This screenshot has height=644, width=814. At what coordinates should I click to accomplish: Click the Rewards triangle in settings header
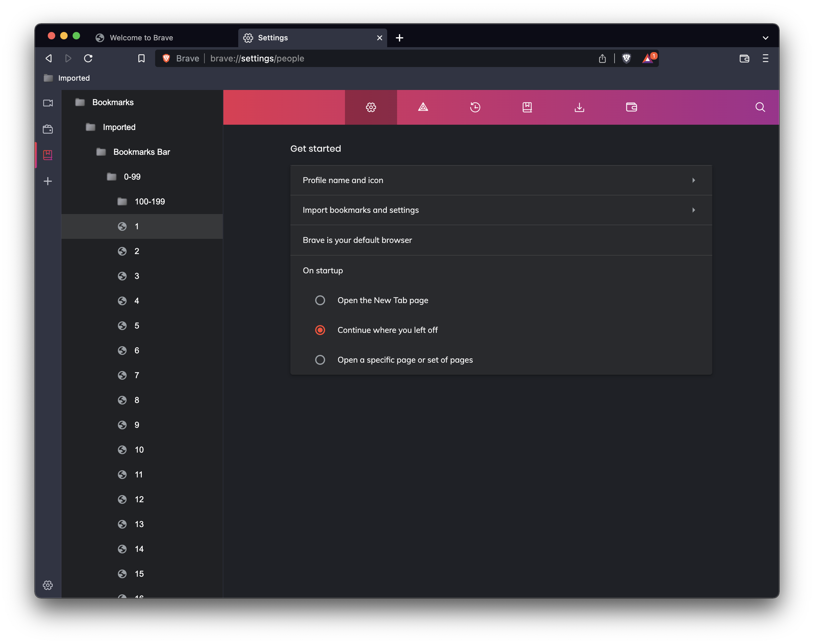point(423,107)
